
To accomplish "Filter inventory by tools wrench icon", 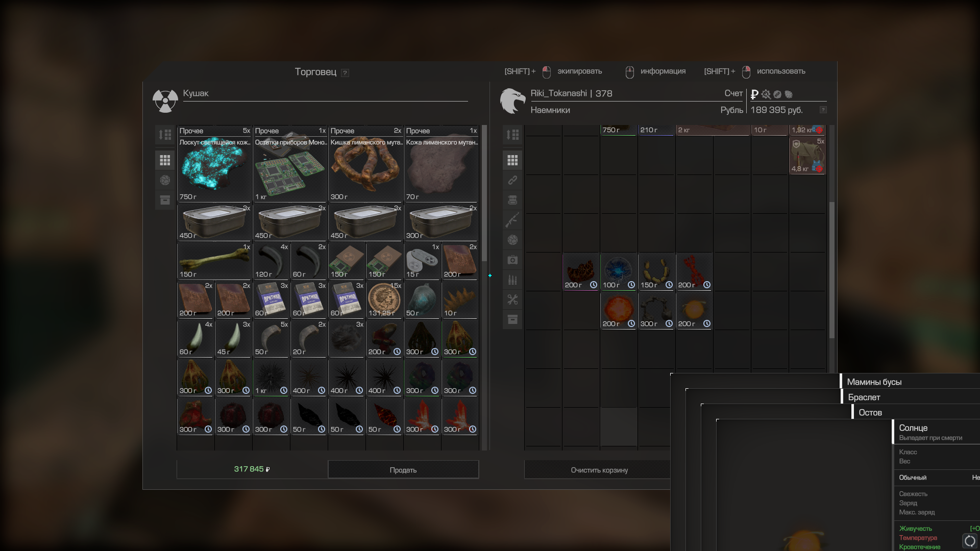I will click(512, 299).
